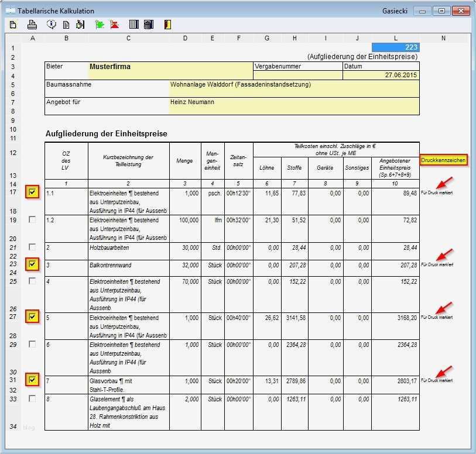The width and height of the screenshot is (476, 454).
Task: Click the new document toolbar icon
Action: pyautogui.click(x=13, y=25)
